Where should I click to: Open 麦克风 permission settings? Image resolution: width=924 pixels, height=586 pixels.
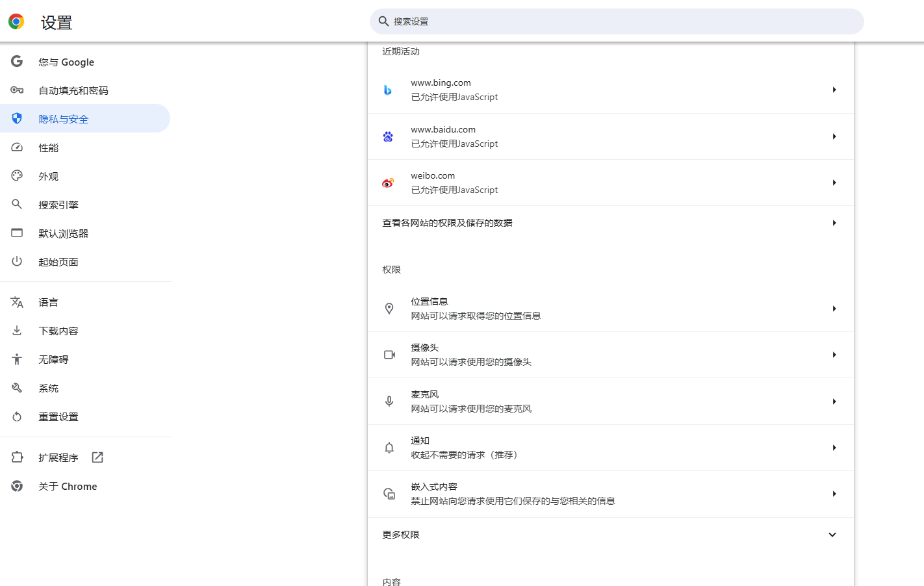pos(611,401)
